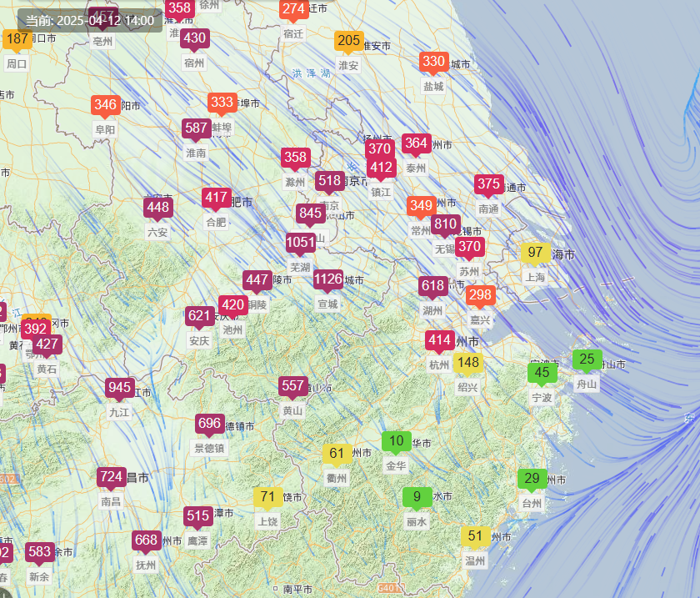
Task: Open the green 25 marker at 舟山
Action: point(587,359)
